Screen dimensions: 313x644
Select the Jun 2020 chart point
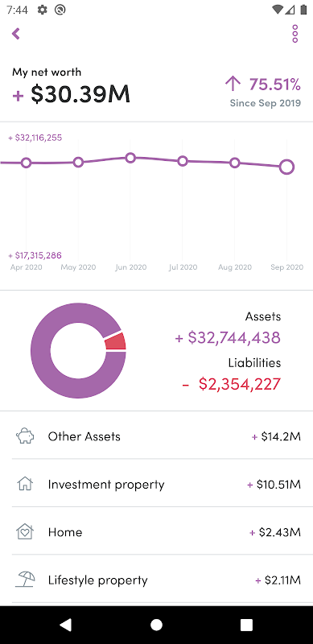pyautogui.click(x=130, y=158)
